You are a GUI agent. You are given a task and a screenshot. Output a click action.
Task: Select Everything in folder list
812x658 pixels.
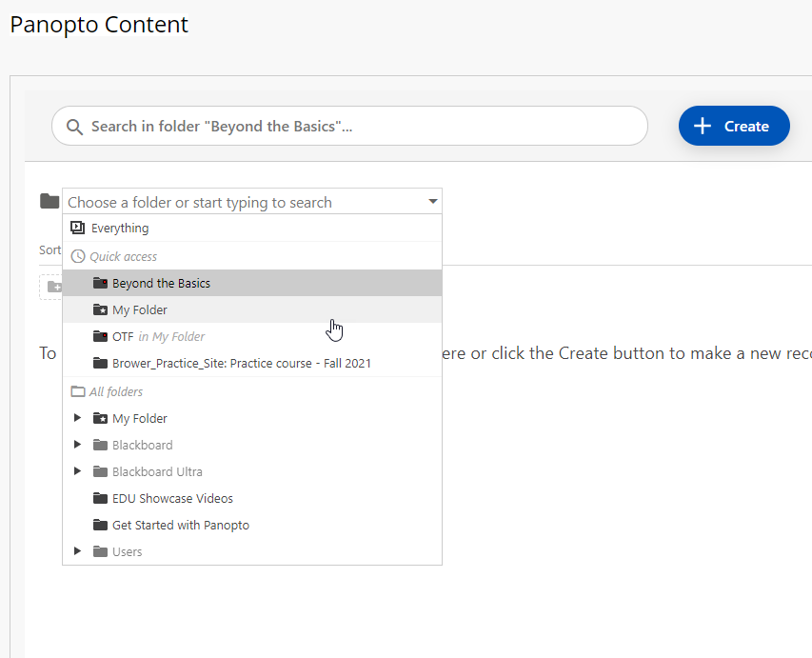coord(252,228)
